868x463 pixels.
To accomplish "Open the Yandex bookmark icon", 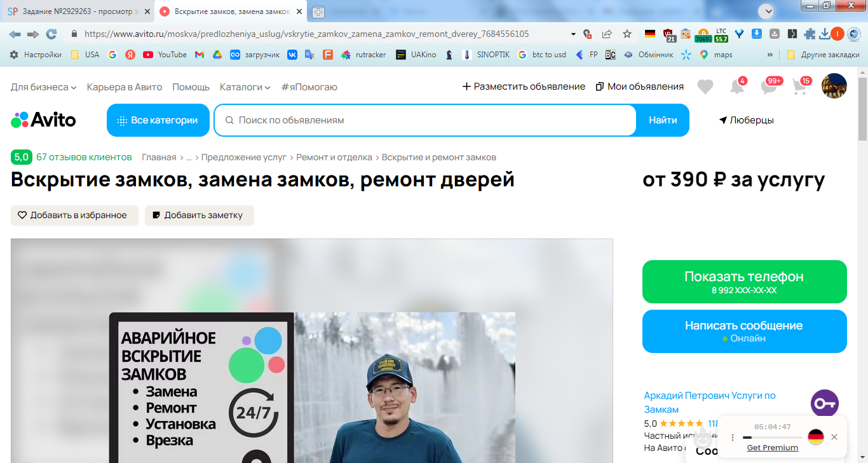I will 130,55.
